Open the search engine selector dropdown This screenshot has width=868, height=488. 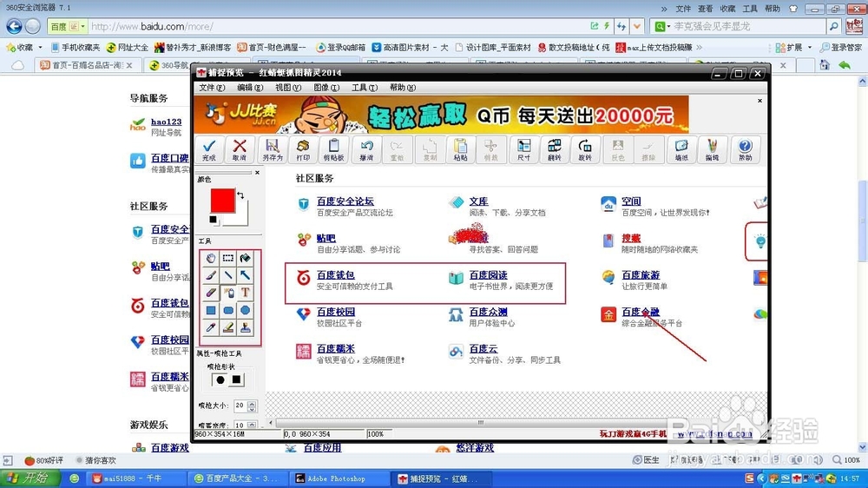[668, 27]
